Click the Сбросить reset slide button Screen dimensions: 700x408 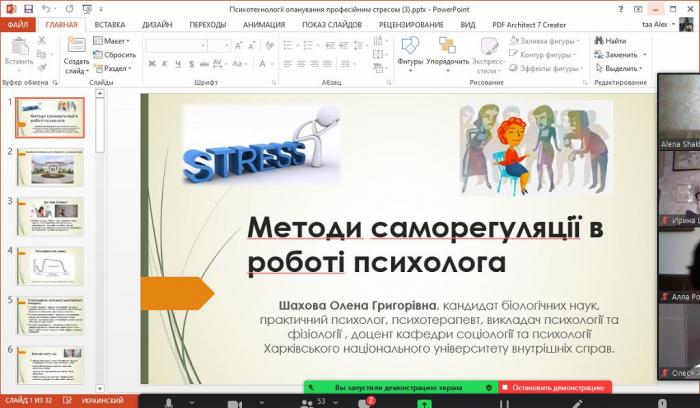point(115,55)
